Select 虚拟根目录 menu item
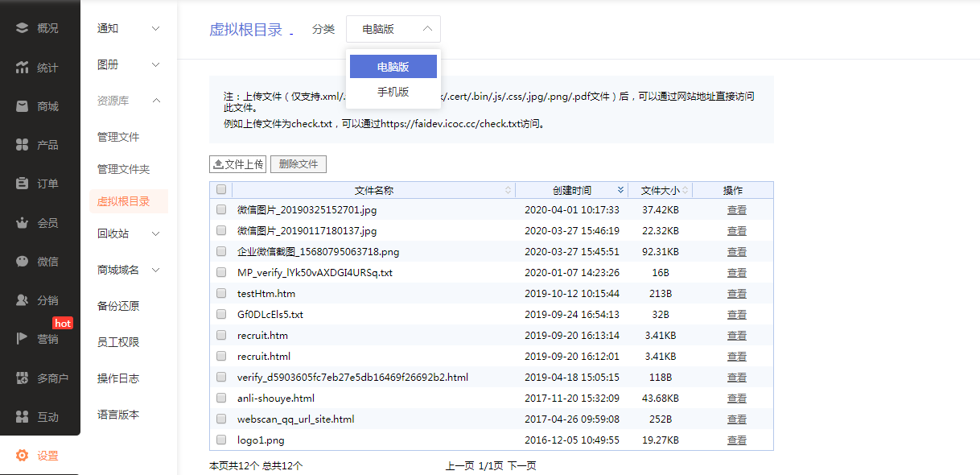This screenshot has width=980, height=475. (x=128, y=201)
